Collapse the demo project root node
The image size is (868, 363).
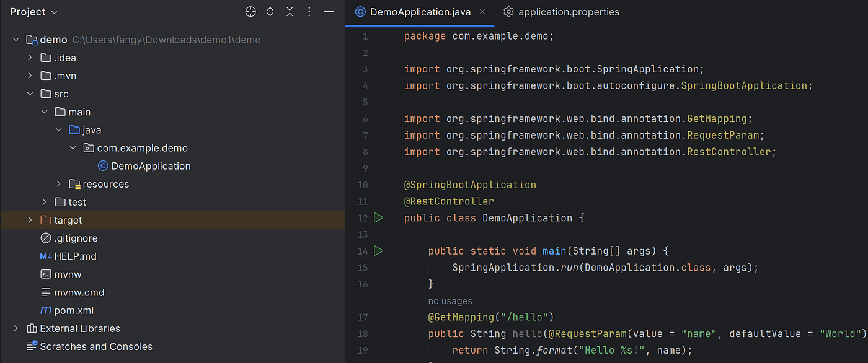(15, 40)
